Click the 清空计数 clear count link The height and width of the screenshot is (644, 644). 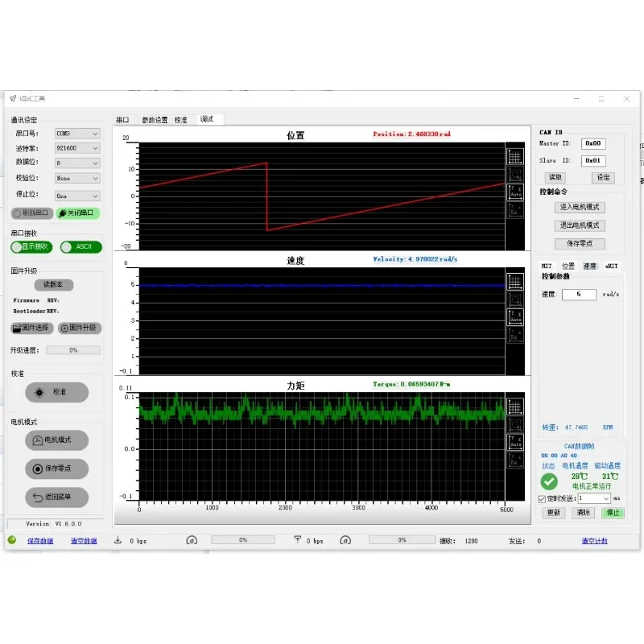point(595,541)
